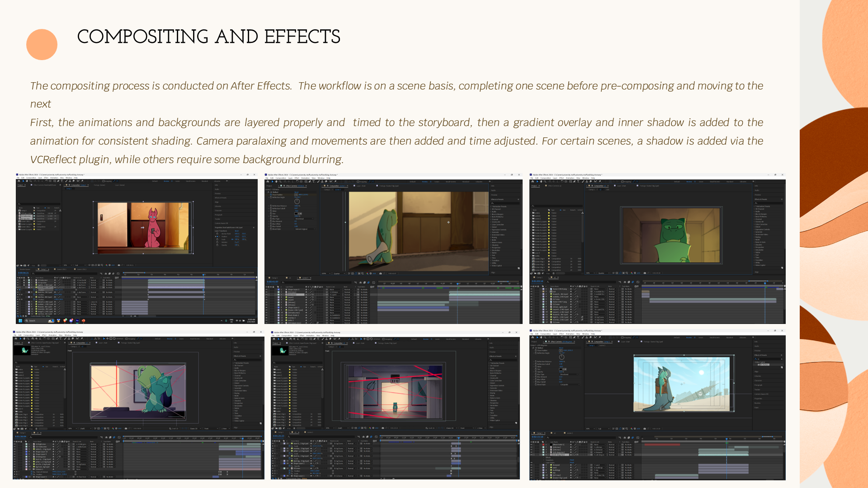This screenshot has width=868, height=488.
Task: Take snapshot icon under walking creature viewer
Action: point(381,273)
